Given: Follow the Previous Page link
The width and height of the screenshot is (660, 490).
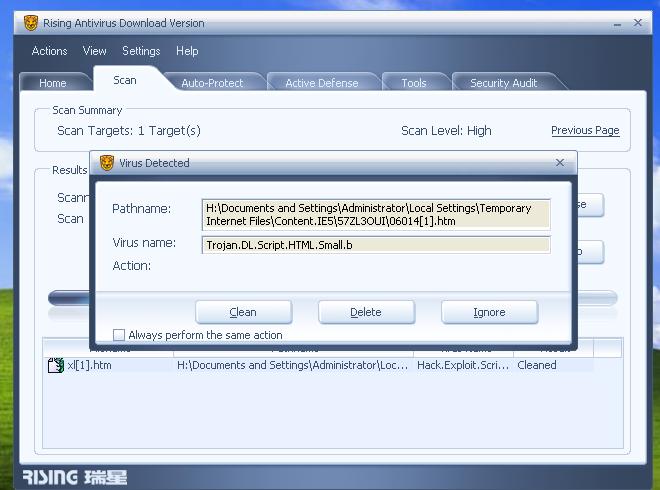Looking at the screenshot, I should [585, 130].
